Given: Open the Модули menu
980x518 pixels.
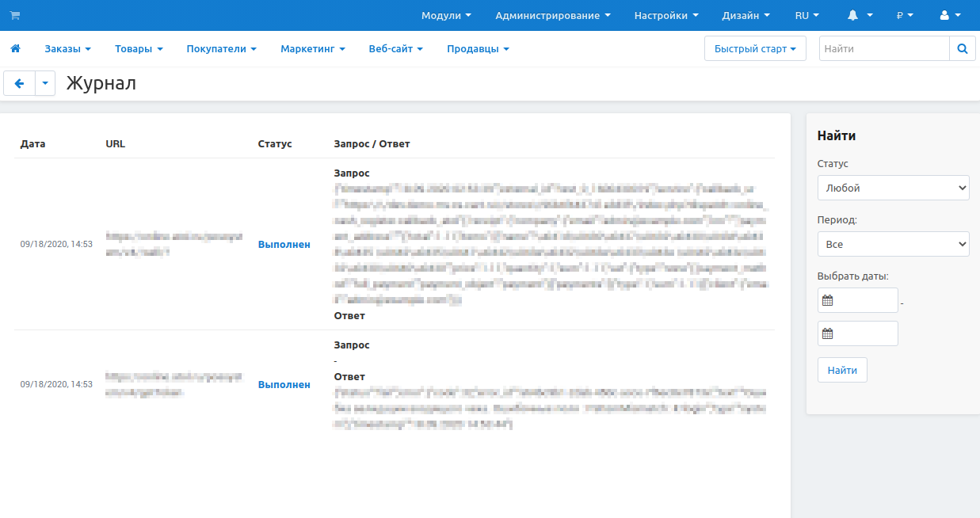Looking at the screenshot, I should pos(446,15).
